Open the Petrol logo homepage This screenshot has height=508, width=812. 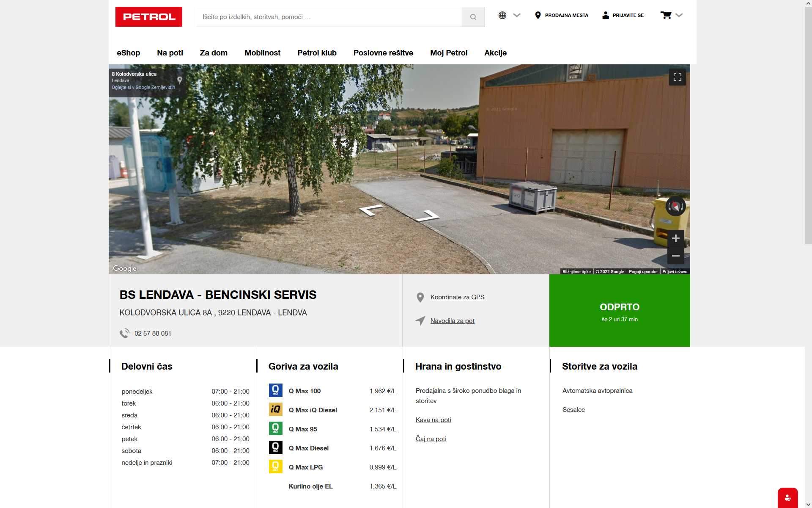[148, 17]
